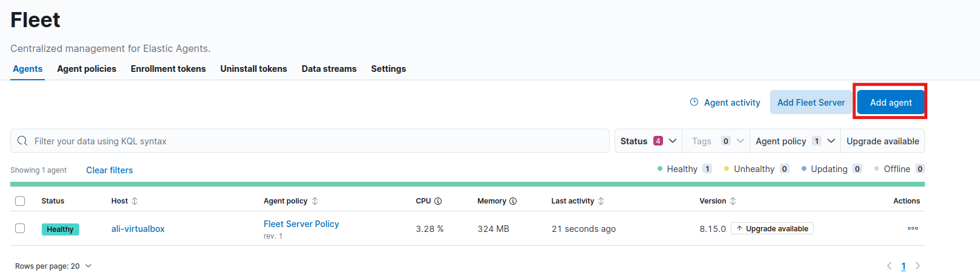Click the Updating count in summary
This screenshot has width=980, height=279.
857,168
